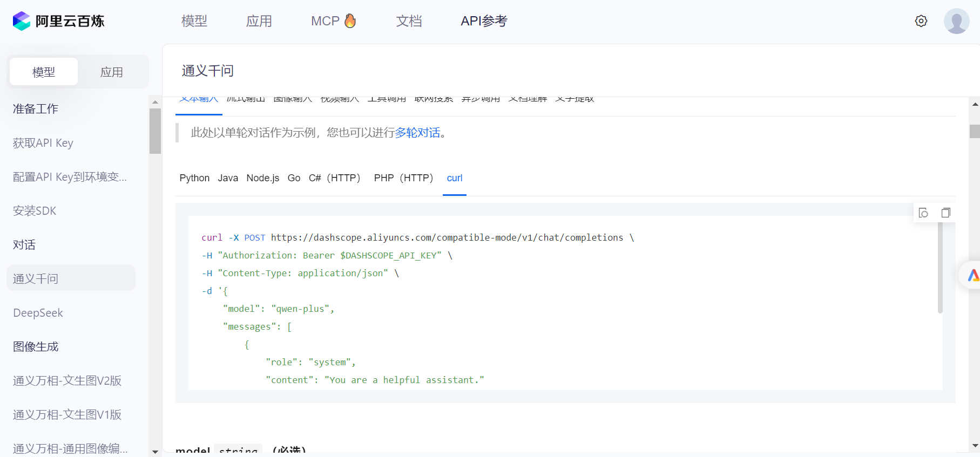Select the Node.js code tab
This screenshot has height=457, width=980.
[x=263, y=178]
